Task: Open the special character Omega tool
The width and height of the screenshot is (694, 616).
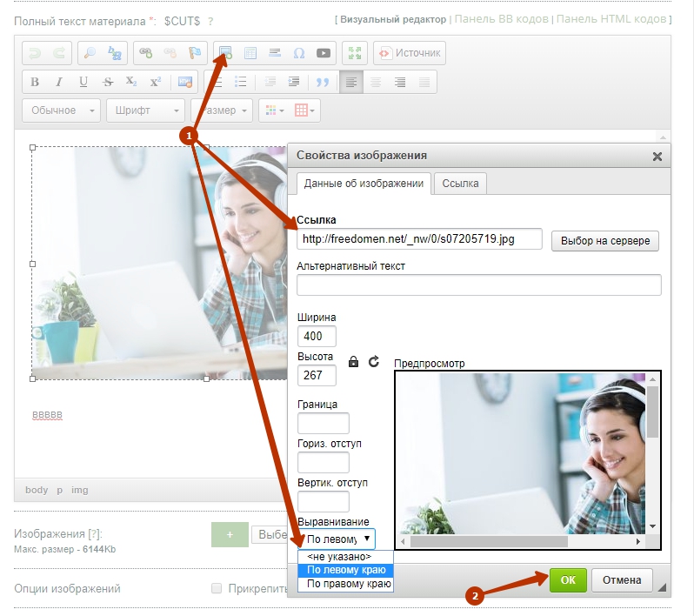Action: click(x=299, y=53)
